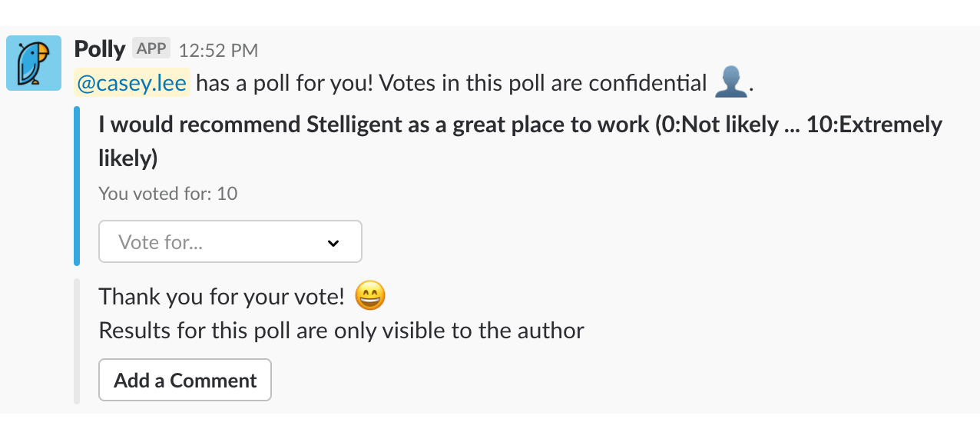
Task: Click the gray attachment bar beside thank-you message
Action: [x=77, y=341]
